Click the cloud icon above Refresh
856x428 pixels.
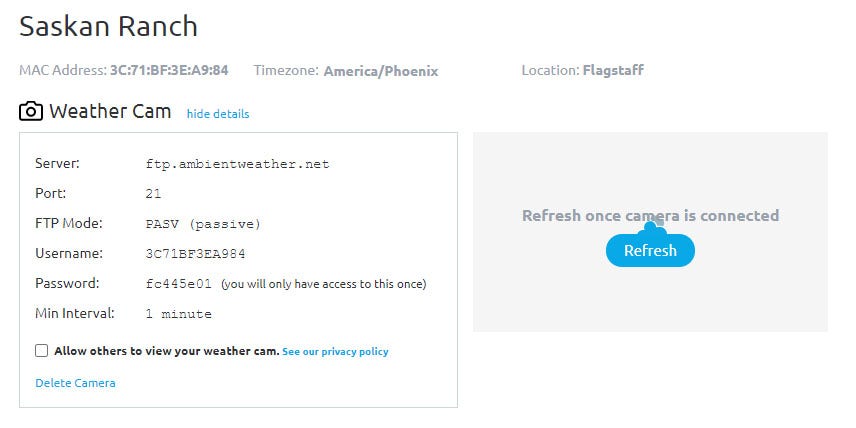point(653,227)
